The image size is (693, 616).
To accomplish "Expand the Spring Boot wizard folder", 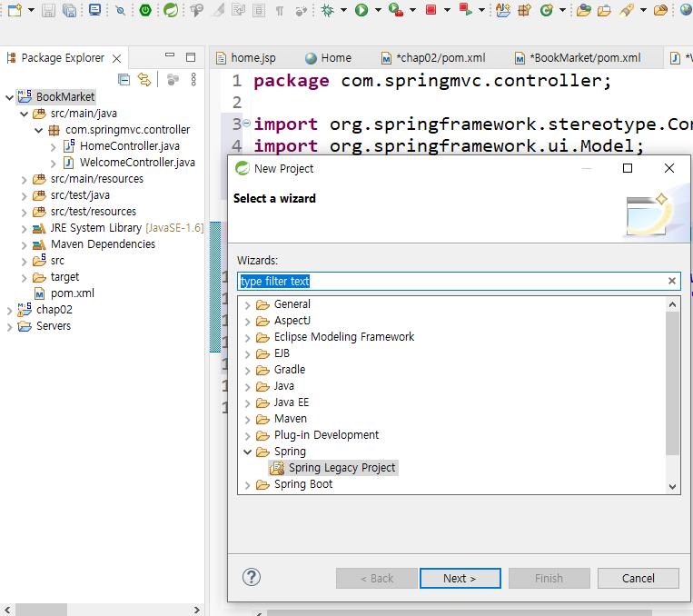I will pos(247,485).
